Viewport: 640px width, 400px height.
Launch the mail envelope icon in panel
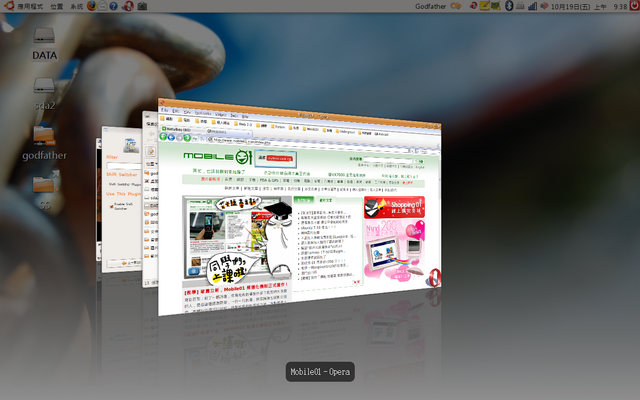[x=102, y=6]
